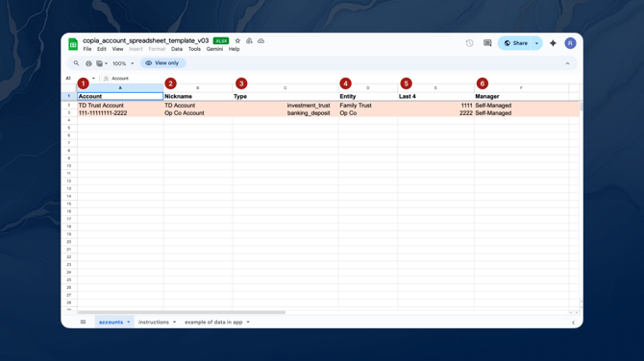644x361 pixels.
Task: Click the vertical scrollbar thumb
Action: 581,106
